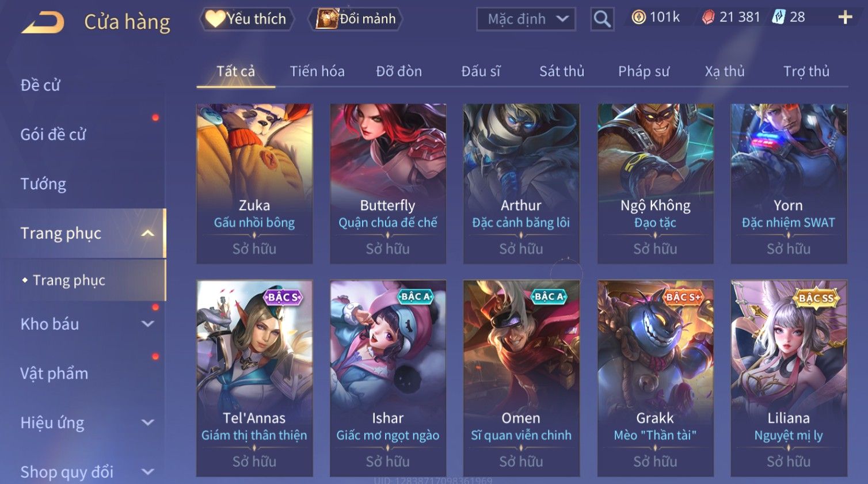Tap the blue voucher icon showing 28

[779, 17]
